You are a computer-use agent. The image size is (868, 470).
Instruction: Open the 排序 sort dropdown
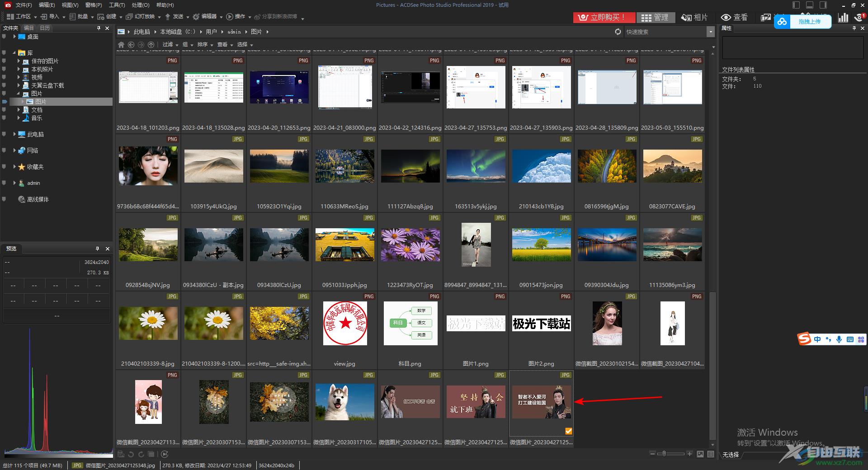click(204, 45)
